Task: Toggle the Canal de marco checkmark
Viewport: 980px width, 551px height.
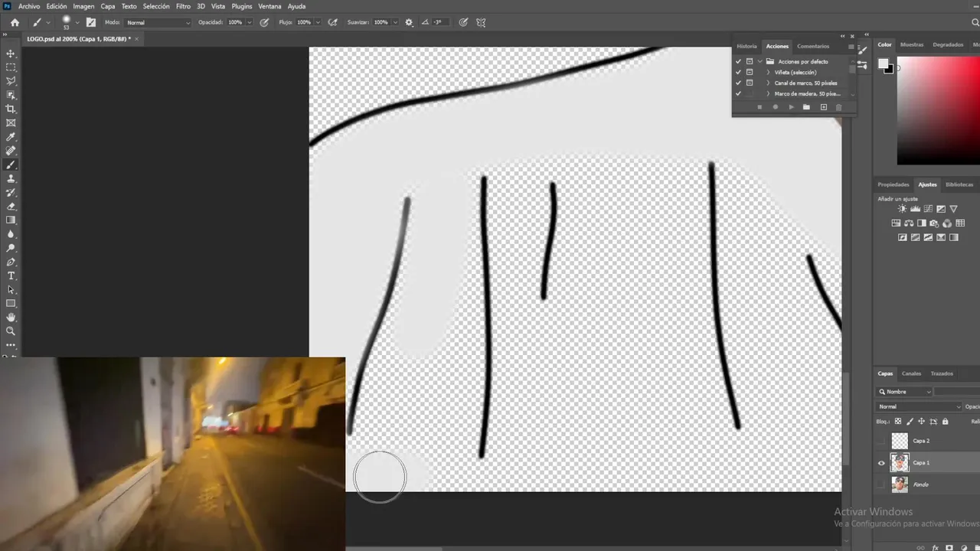Action: [x=738, y=83]
